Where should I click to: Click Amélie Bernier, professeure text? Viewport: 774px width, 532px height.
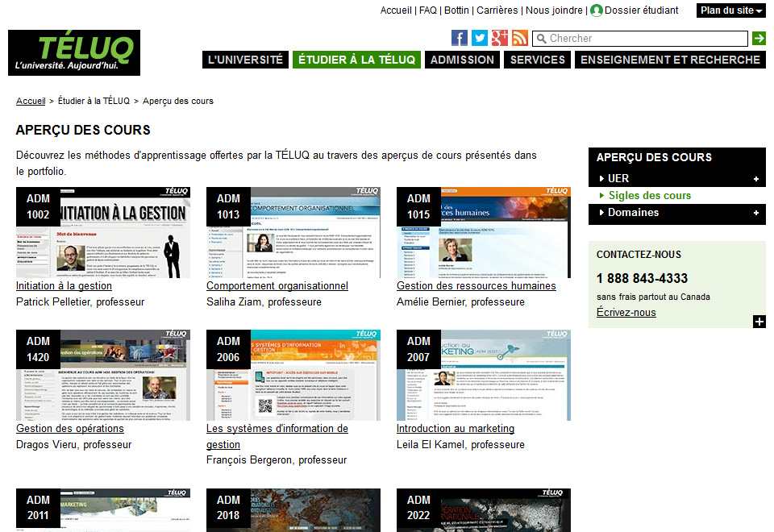[460, 302]
